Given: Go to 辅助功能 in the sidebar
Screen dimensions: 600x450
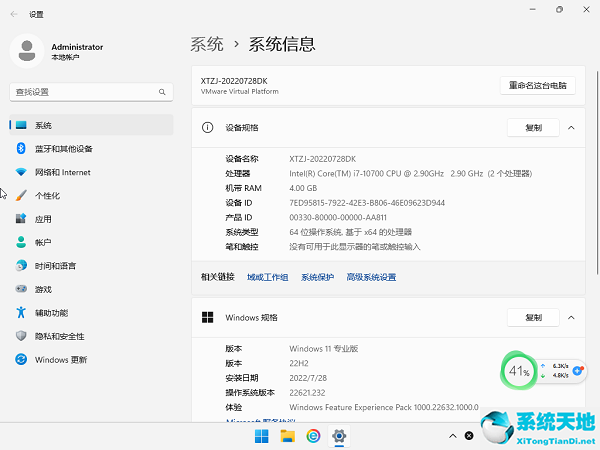Looking at the screenshot, I should tap(51, 313).
